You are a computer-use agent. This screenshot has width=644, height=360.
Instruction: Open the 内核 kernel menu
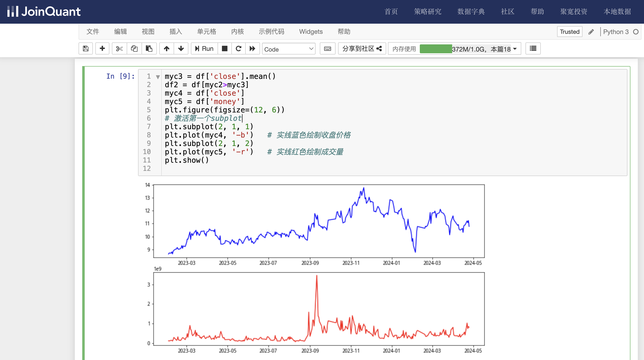coord(237,32)
